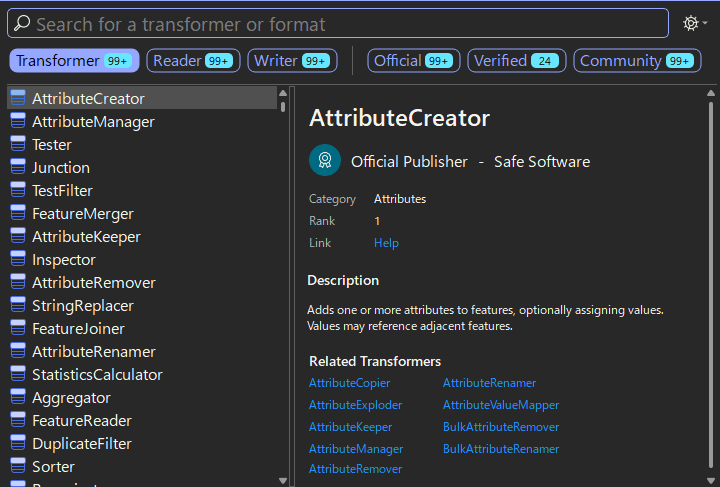Open related BulkAttributeRenamer link
The image size is (720, 487).
coord(501,449)
